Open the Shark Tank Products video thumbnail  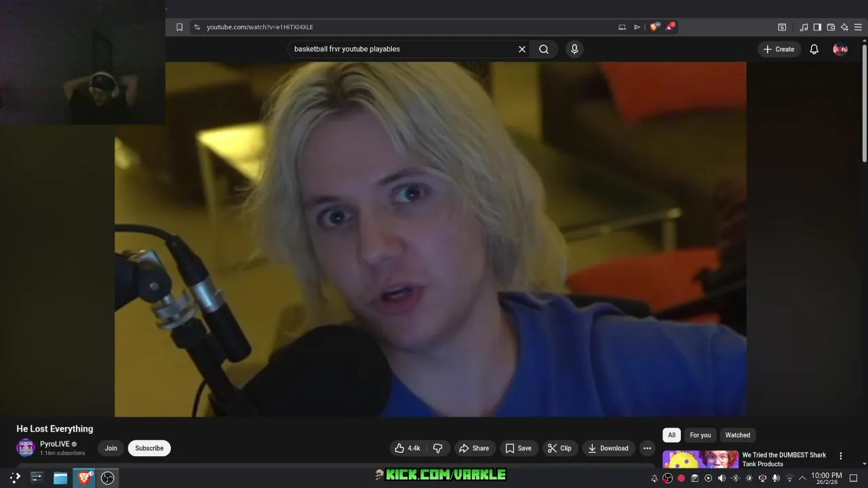click(701, 460)
